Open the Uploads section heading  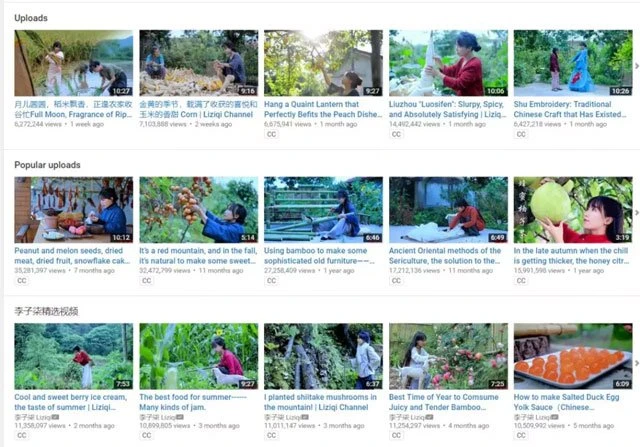point(31,18)
